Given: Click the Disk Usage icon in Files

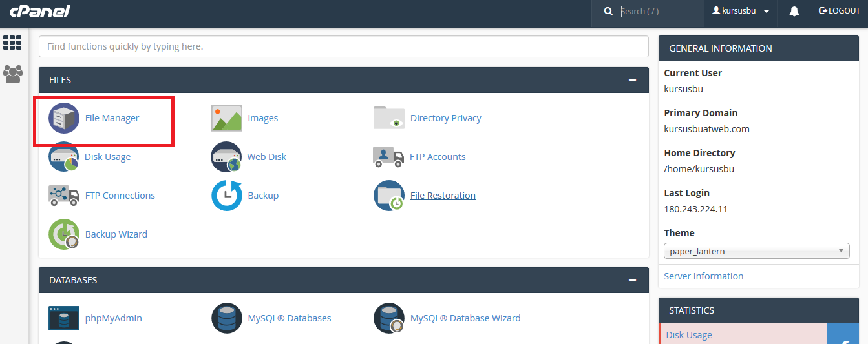Looking at the screenshot, I should [x=64, y=157].
